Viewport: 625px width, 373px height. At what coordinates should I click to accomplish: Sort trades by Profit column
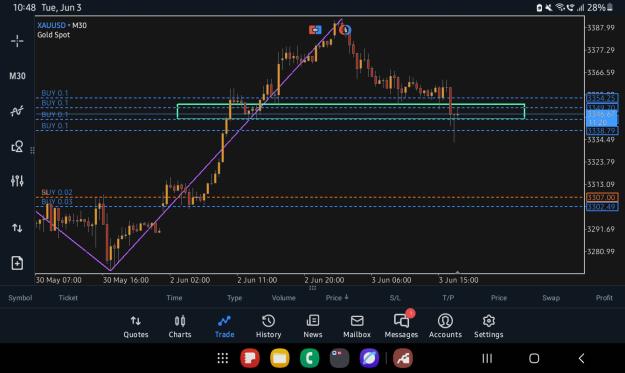click(x=604, y=298)
